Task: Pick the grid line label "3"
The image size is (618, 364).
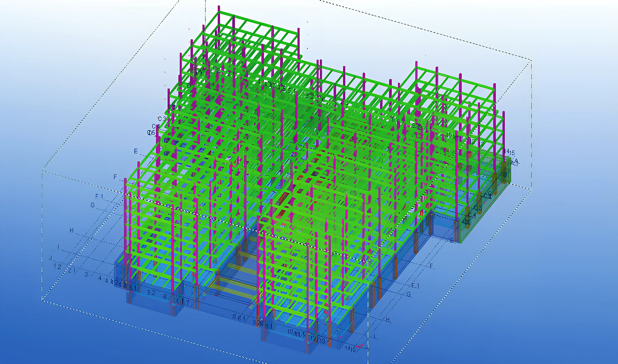Action: (x=86, y=274)
